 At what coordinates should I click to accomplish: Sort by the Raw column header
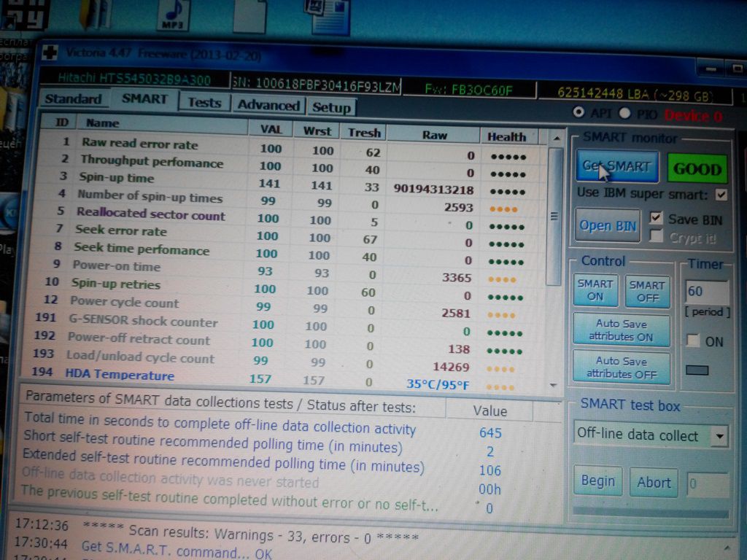point(434,135)
